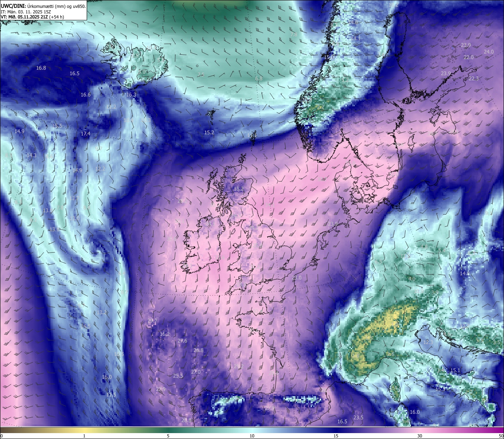Click the 17.4 value on the map

[85, 134]
